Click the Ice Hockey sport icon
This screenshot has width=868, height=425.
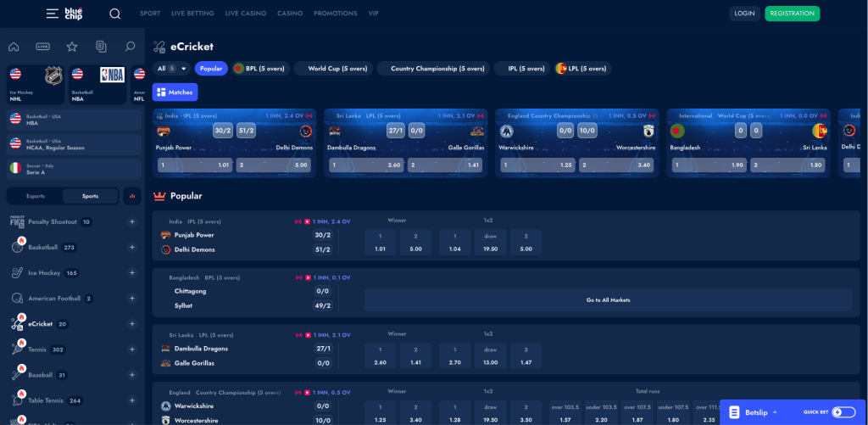(x=17, y=272)
